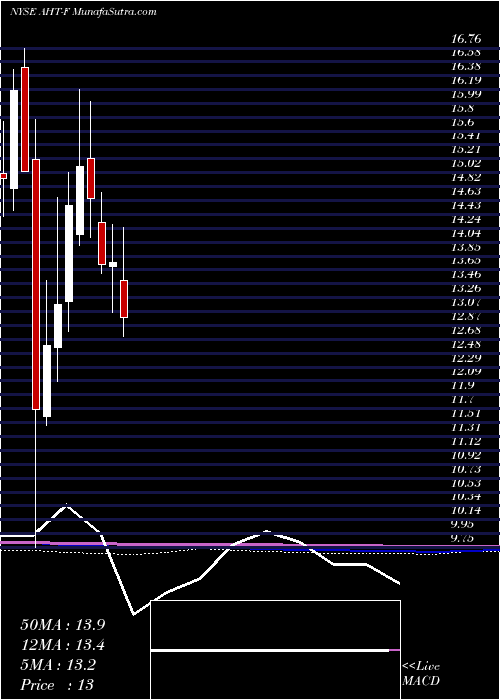The width and height of the screenshot is (500, 700).
Task: Click the 11.9 price axis label
Action: click(463, 386)
